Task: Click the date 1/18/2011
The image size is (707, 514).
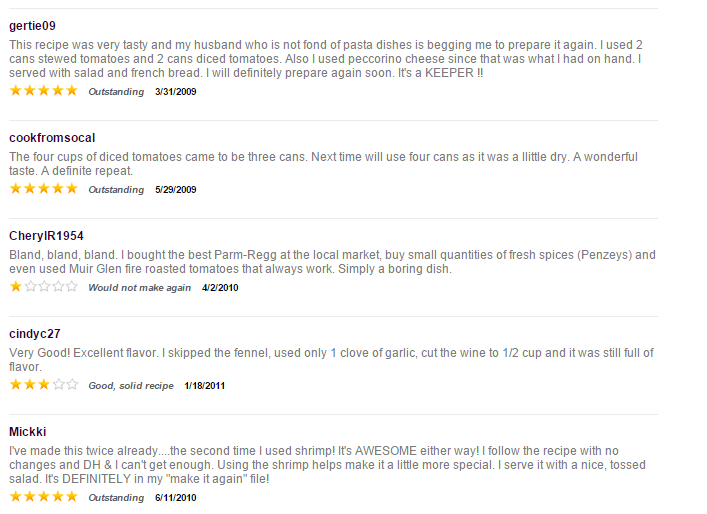Action: coord(205,386)
